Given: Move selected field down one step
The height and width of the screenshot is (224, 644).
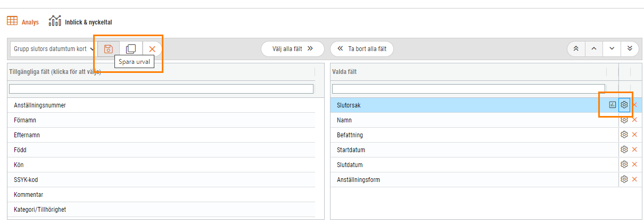Looking at the screenshot, I should (612, 49).
